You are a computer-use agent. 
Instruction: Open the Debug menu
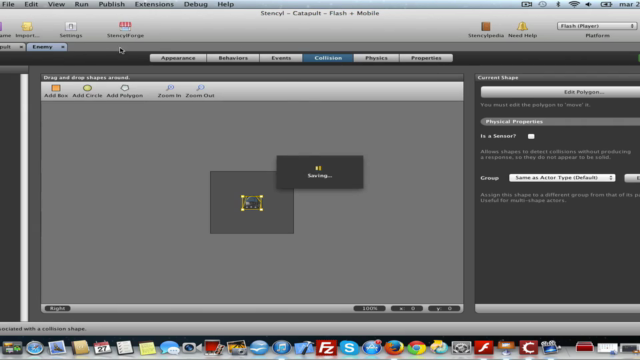click(x=196, y=4)
